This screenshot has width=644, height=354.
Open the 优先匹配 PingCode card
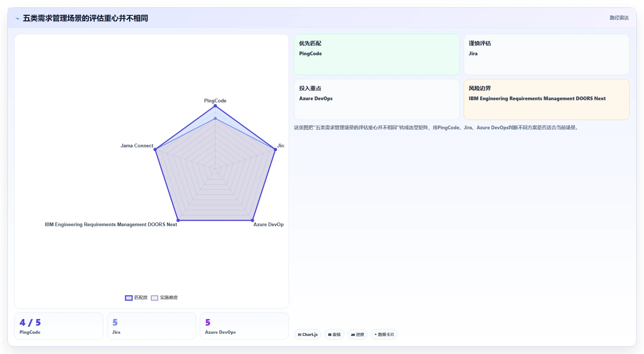[x=377, y=55]
